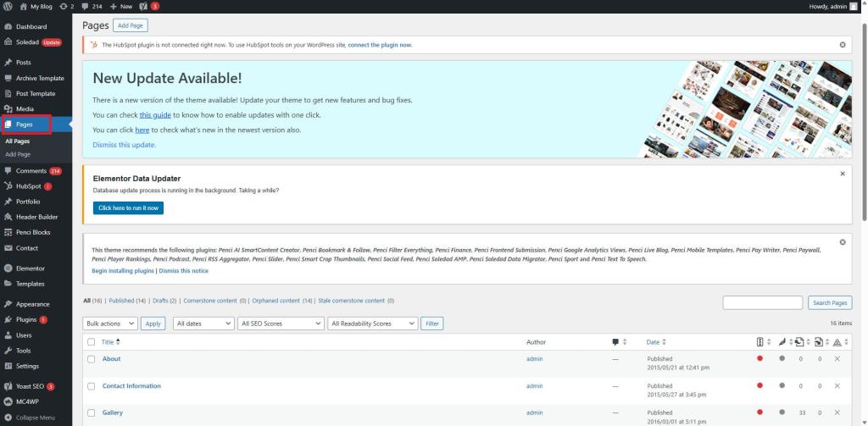This screenshot has width=868, height=426.
Task: Open the Header Builder menu item
Action: (36, 217)
